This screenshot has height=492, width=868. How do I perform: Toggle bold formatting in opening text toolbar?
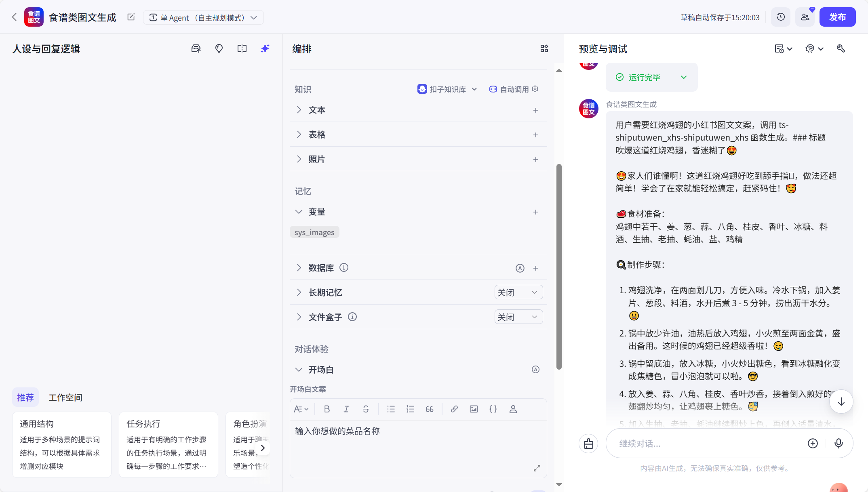point(327,409)
